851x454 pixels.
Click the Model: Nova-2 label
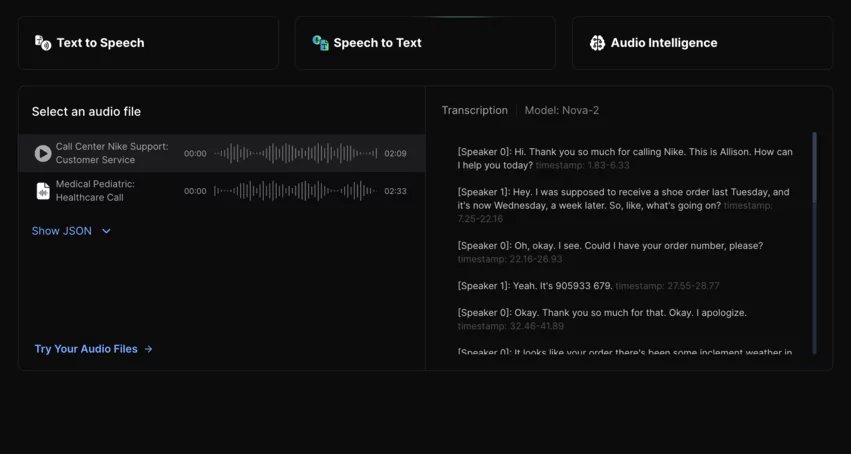coord(562,111)
